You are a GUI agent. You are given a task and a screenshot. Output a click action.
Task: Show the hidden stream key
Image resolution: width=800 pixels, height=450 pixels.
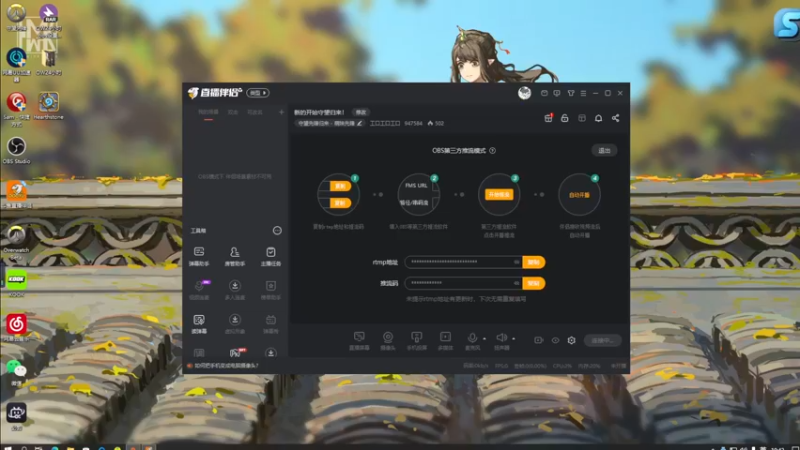click(x=516, y=283)
